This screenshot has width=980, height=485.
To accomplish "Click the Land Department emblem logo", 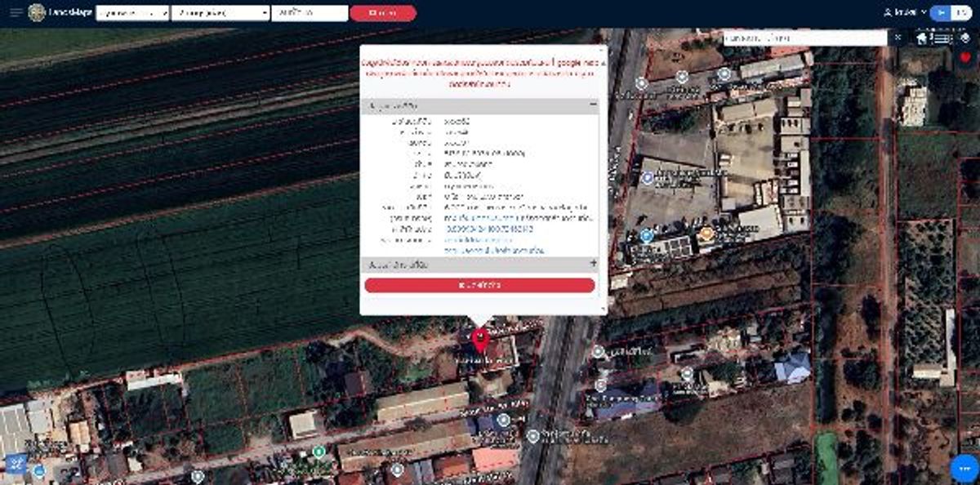I will coord(37,12).
